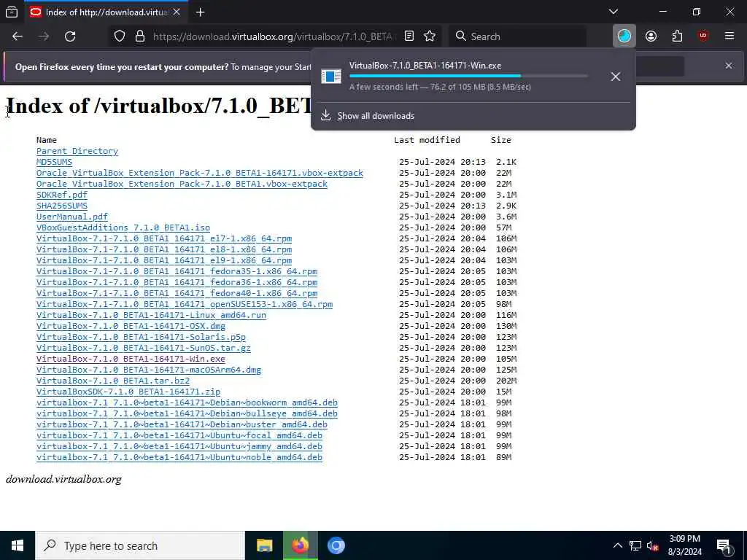This screenshot has width=747, height=560.
Task: Click the SunOS.tar.gz link
Action: coord(144,348)
